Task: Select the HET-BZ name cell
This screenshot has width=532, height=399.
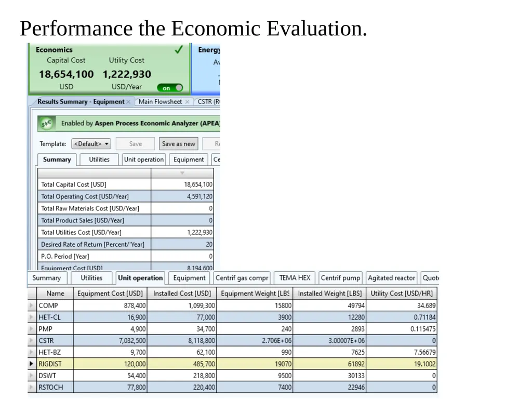Action: click(x=55, y=352)
